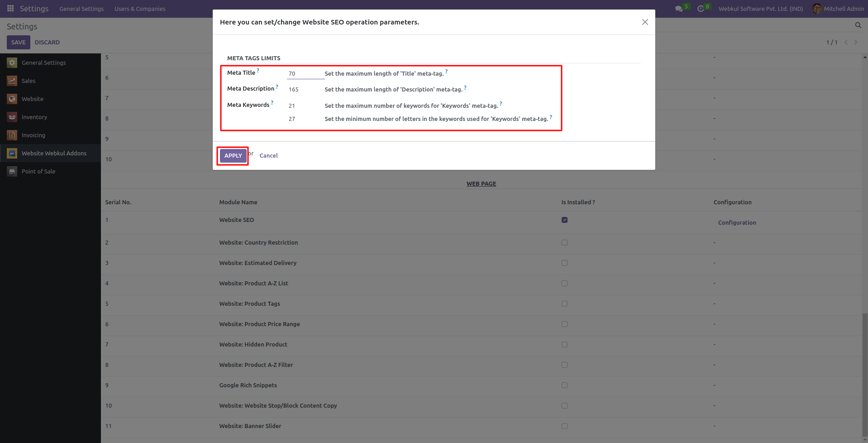Open the apps grid menu icon

(x=10, y=9)
